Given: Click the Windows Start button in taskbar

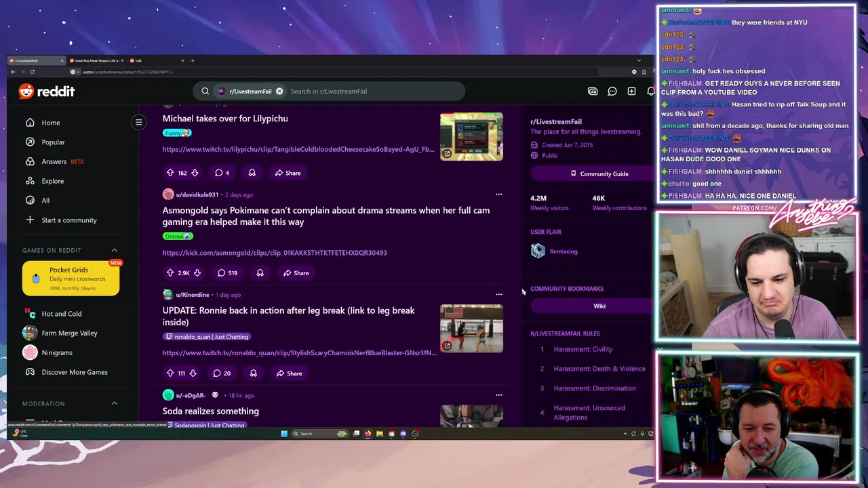Looking at the screenshot, I should pyautogui.click(x=283, y=434).
